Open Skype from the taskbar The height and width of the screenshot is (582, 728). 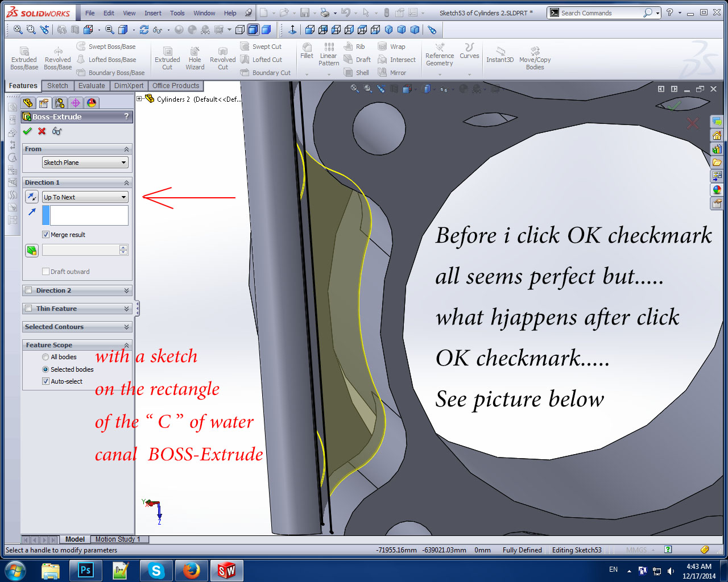pos(156,571)
